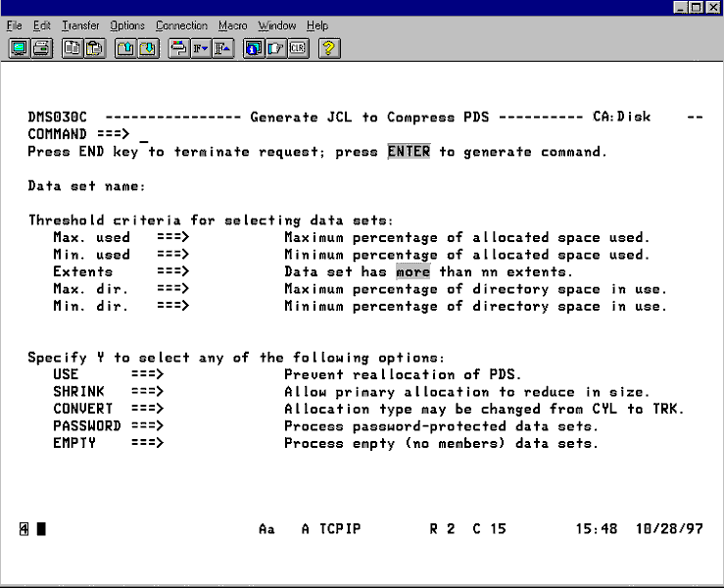Click the Extents value field
Viewport: 724px width, 588px height.
(234, 271)
